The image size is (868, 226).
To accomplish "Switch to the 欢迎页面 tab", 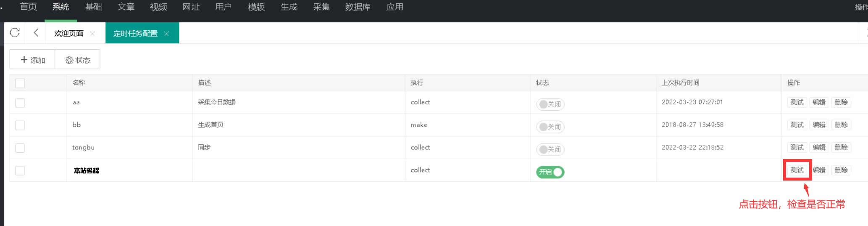I will pyautogui.click(x=69, y=34).
